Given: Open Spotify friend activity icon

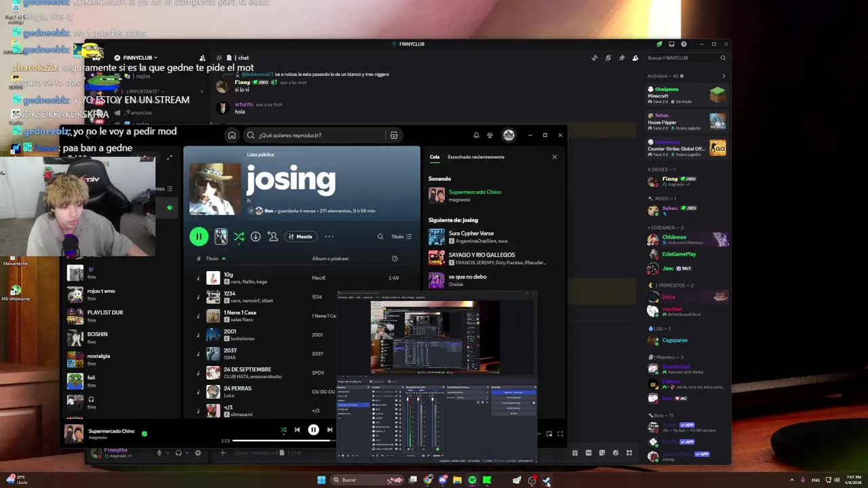Looking at the screenshot, I should (490, 135).
